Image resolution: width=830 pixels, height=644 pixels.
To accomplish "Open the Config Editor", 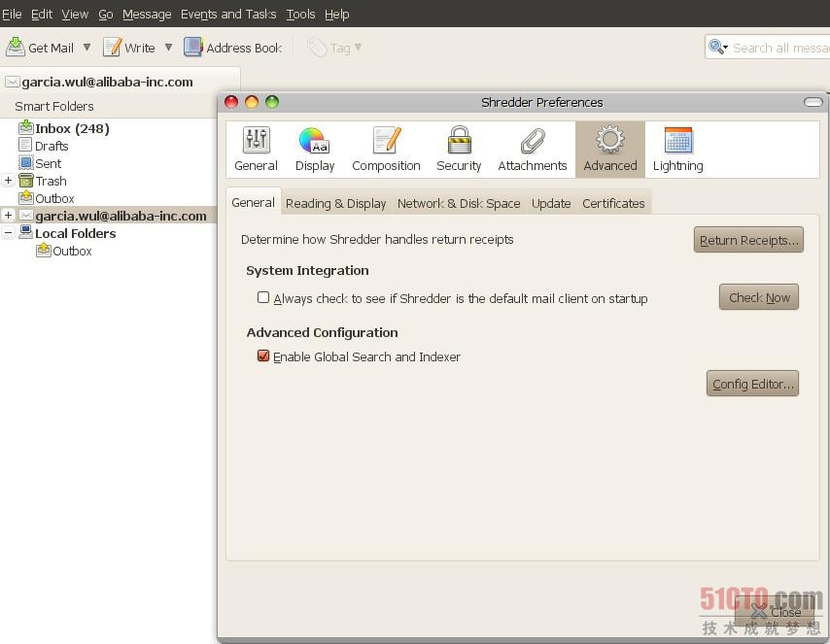I will (752, 383).
